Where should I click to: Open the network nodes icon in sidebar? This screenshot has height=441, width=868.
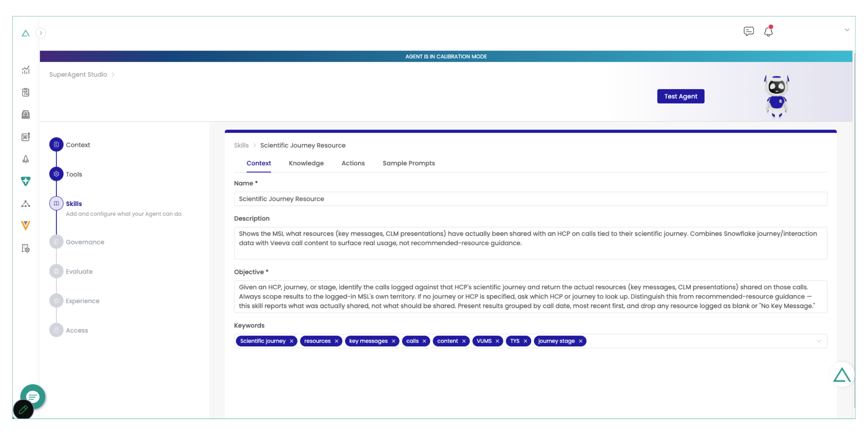click(26, 204)
